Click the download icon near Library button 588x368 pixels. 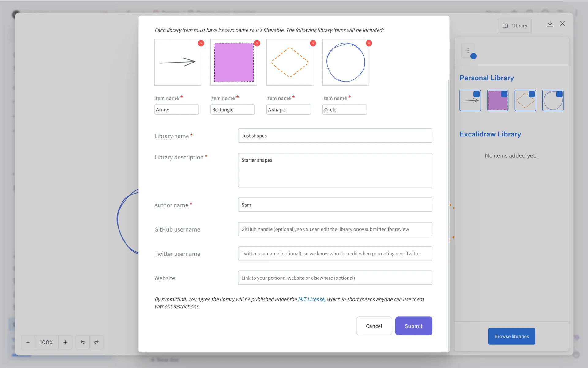(x=550, y=24)
